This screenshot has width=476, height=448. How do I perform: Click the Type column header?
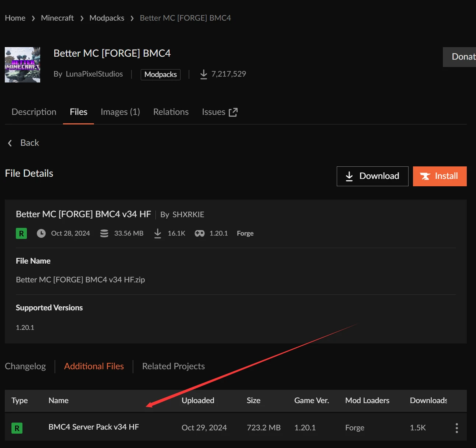click(20, 401)
